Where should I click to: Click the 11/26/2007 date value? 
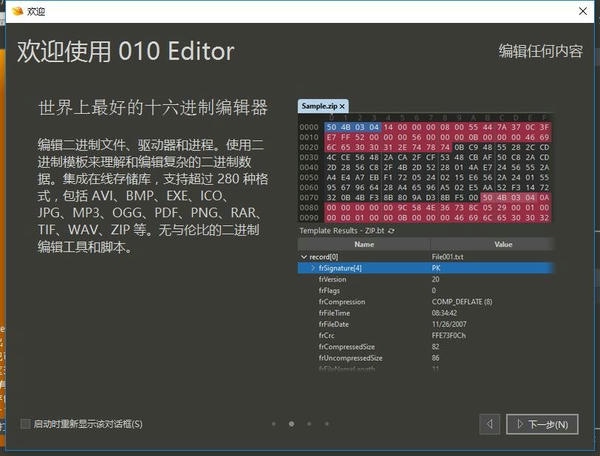(449, 324)
